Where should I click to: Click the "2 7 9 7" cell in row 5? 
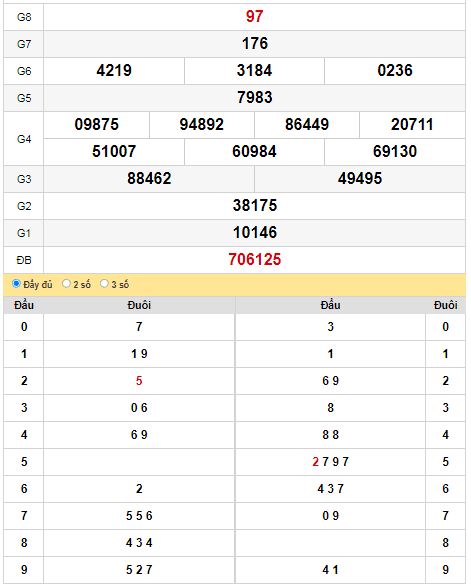(x=330, y=462)
